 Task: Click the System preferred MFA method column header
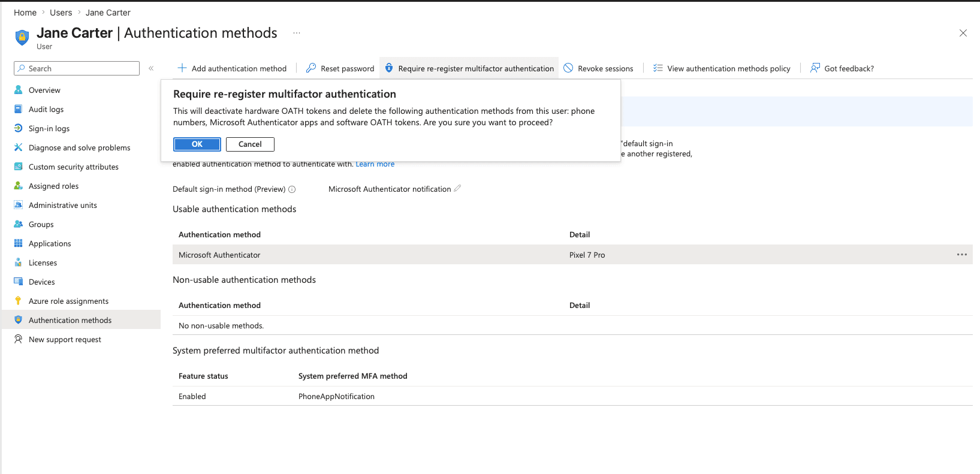[x=353, y=376]
